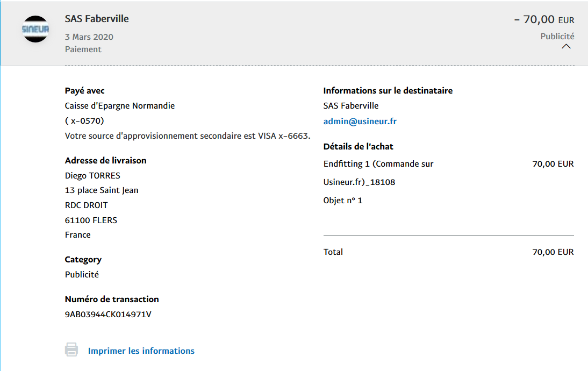588x371 pixels.
Task: Collapse the transaction details chevron
Action: [567, 47]
